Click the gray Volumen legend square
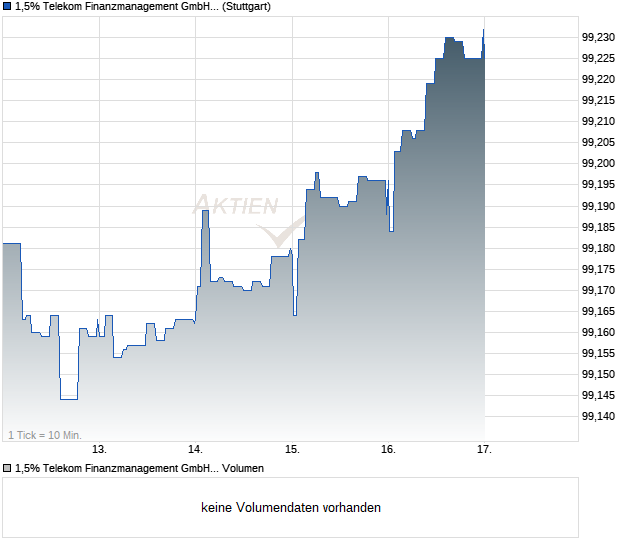 [x=7, y=467]
